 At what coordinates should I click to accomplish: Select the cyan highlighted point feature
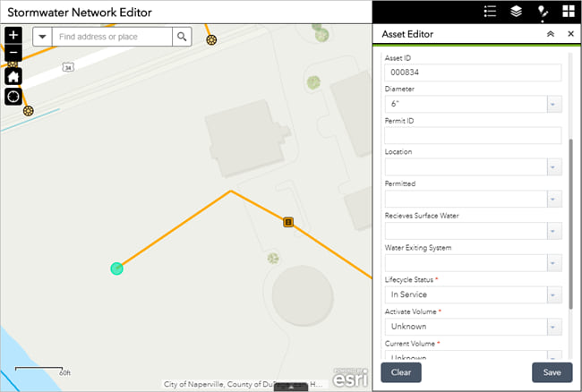pos(116,268)
